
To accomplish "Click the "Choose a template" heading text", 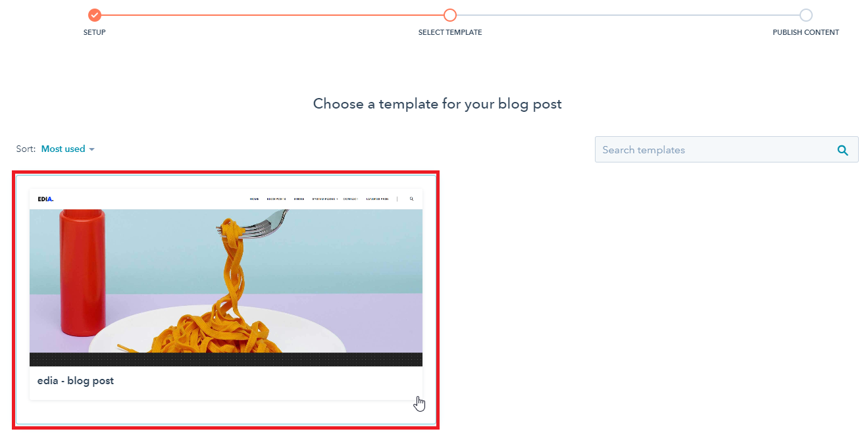I will [x=438, y=104].
